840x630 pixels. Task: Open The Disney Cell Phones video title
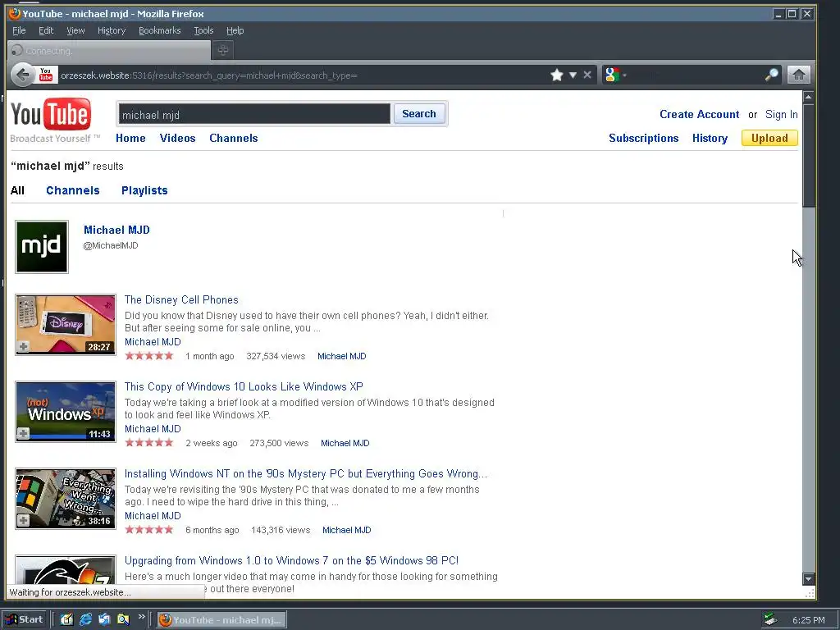pyautogui.click(x=181, y=300)
